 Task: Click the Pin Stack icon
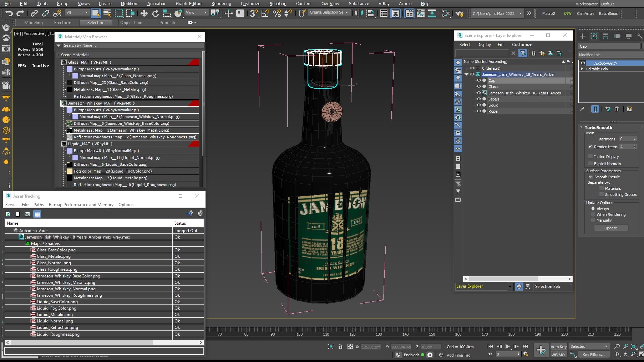click(x=583, y=109)
